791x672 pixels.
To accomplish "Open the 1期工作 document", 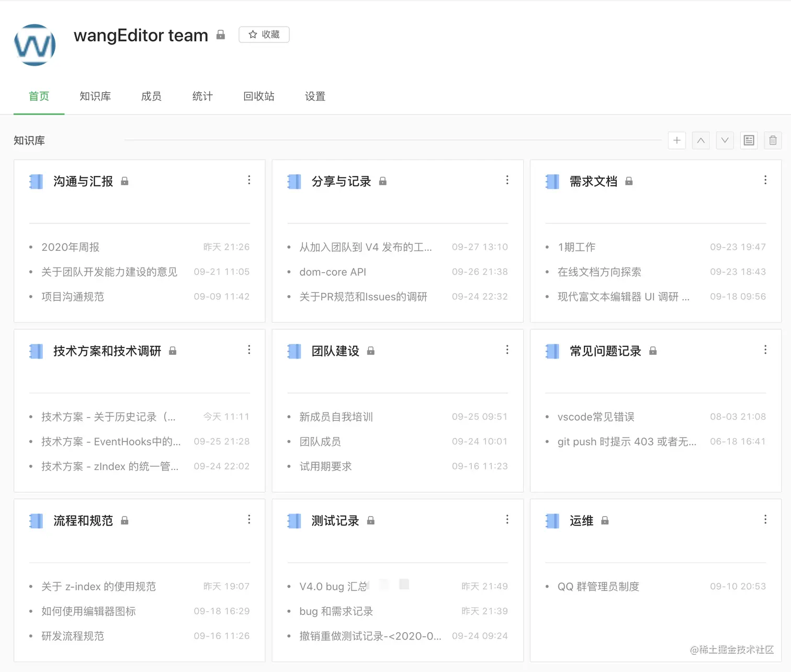I will pos(577,247).
